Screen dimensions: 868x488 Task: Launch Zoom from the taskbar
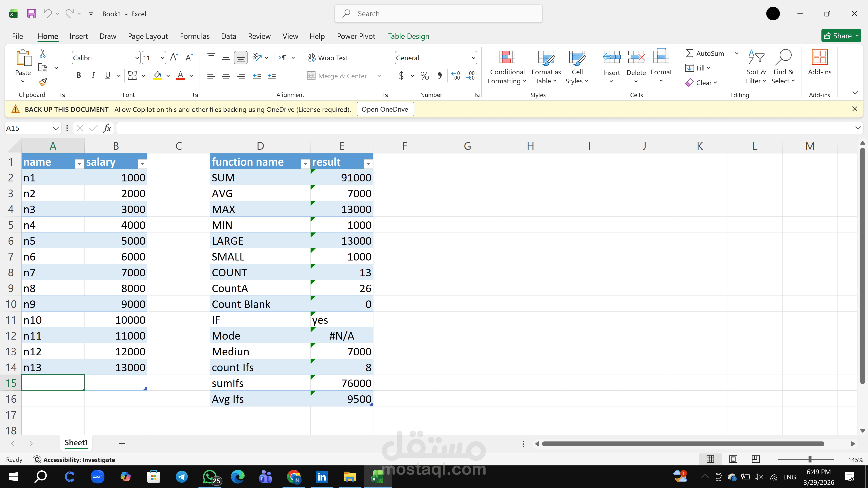(x=97, y=476)
